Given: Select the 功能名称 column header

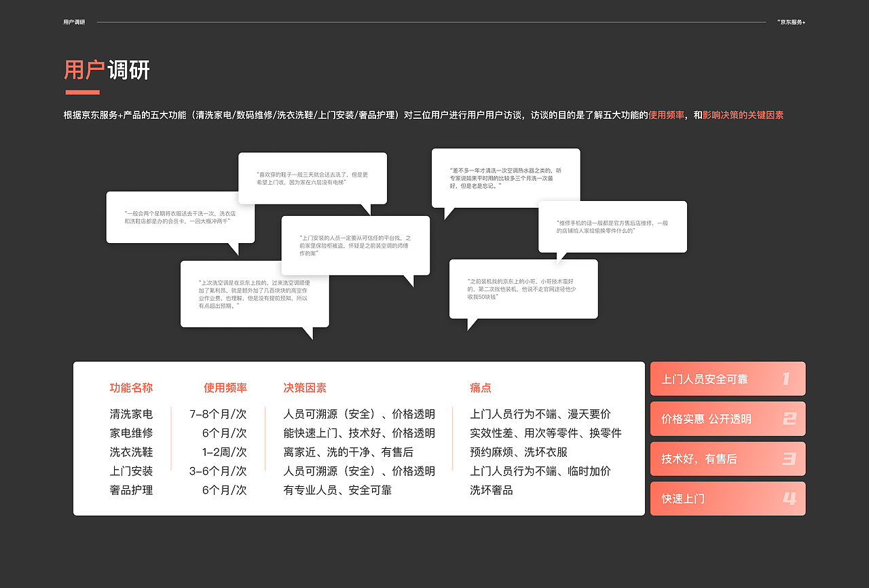Looking at the screenshot, I should (130, 387).
